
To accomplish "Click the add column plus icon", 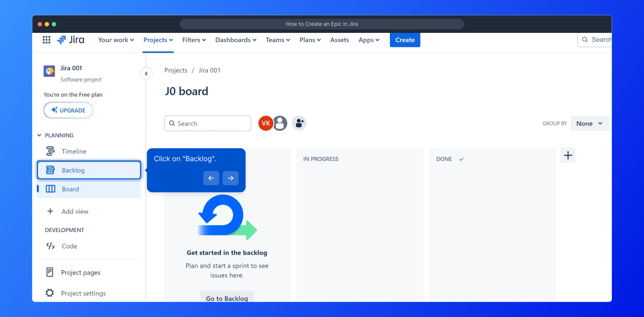I will click(x=568, y=155).
